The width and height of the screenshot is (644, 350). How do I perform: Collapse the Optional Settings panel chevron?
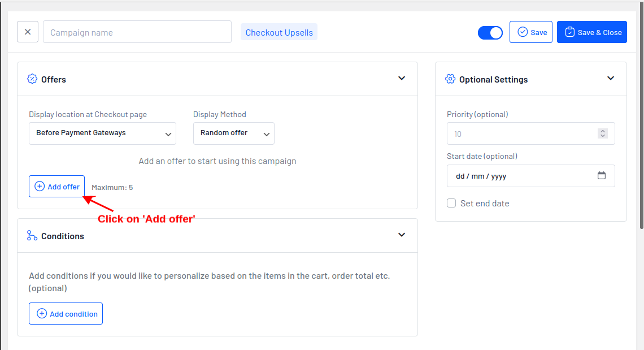pos(611,79)
